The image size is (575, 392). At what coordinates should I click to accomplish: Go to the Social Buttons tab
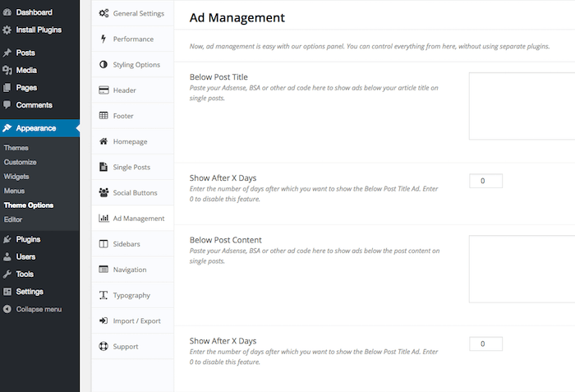click(x=133, y=192)
